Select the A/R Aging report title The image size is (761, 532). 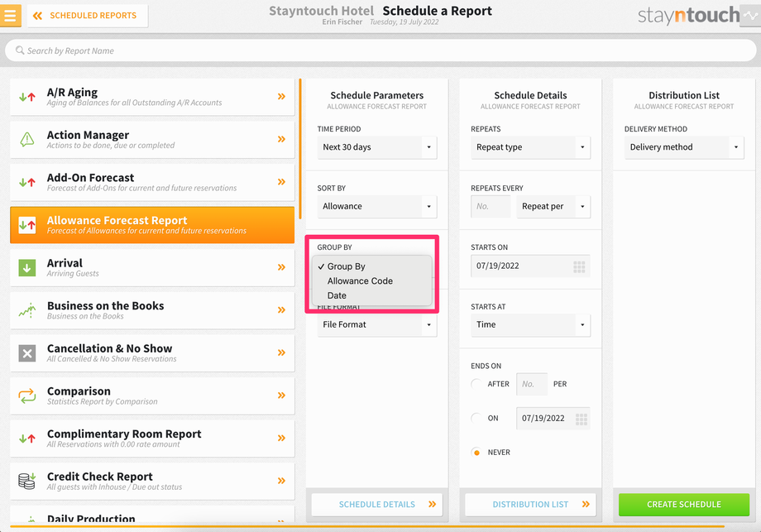pos(72,92)
